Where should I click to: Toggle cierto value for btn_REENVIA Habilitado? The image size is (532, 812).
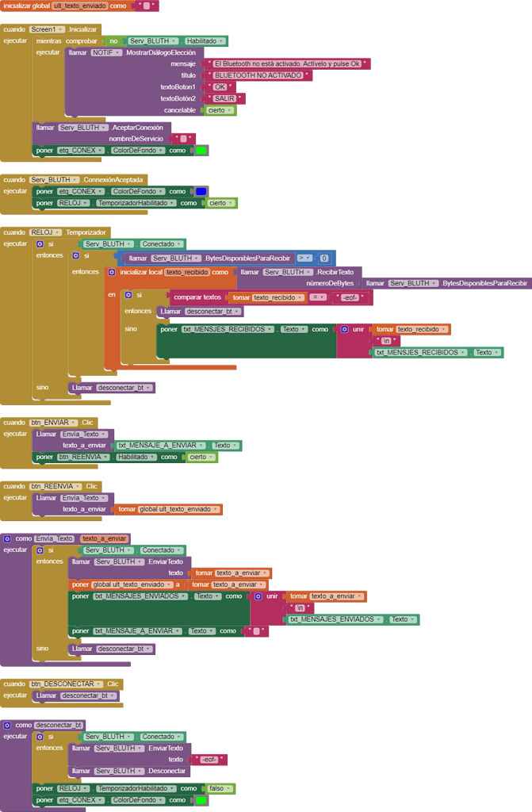(201, 457)
